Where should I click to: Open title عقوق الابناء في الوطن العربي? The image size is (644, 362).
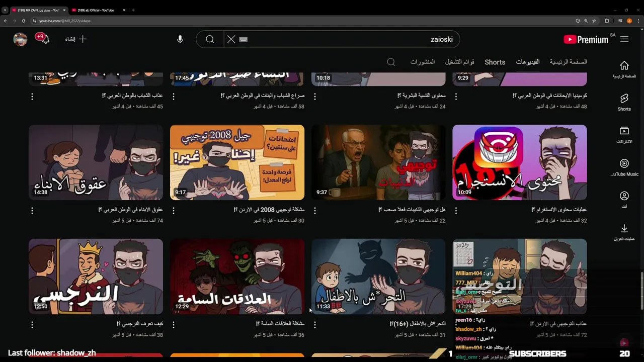(131, 210)
